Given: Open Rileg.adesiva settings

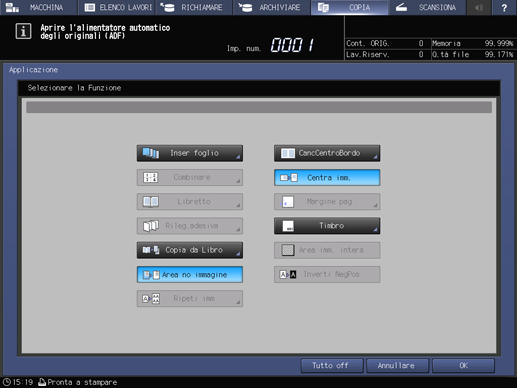Looking at the screenshot, I should (x=190, y=226).
